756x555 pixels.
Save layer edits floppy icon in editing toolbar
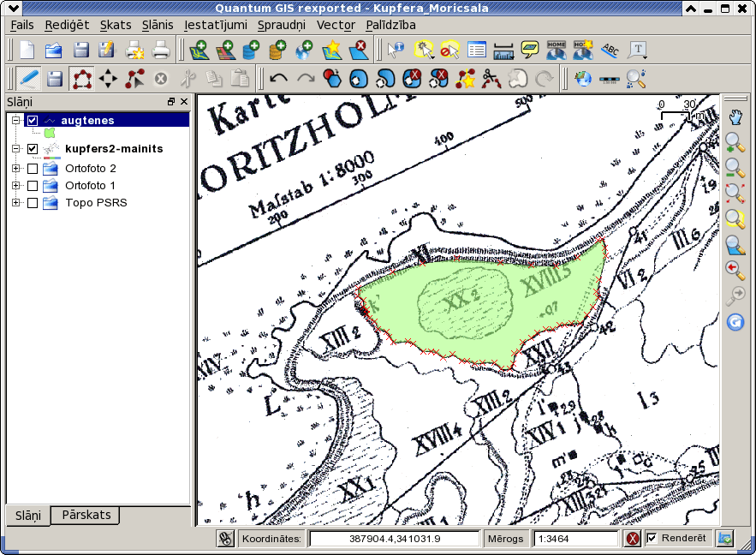tap(55, 79)
